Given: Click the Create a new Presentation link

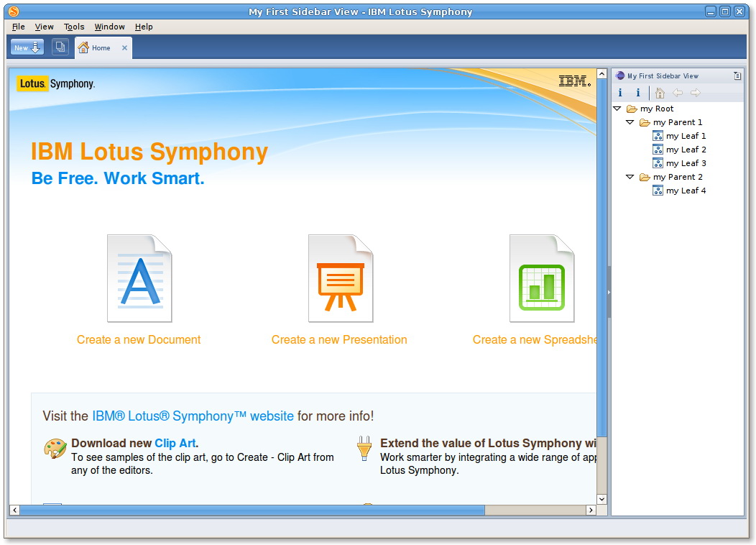Looking at the screenshot, I should pyautogui.click(x=339, y=340).
